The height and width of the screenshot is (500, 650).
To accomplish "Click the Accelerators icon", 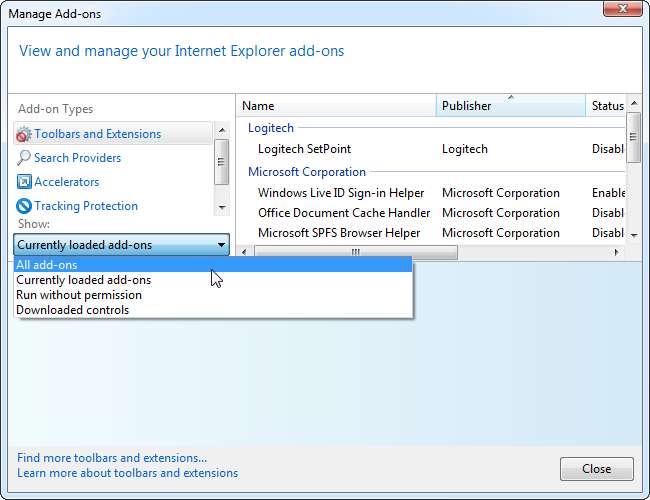I will pos(24,182).
